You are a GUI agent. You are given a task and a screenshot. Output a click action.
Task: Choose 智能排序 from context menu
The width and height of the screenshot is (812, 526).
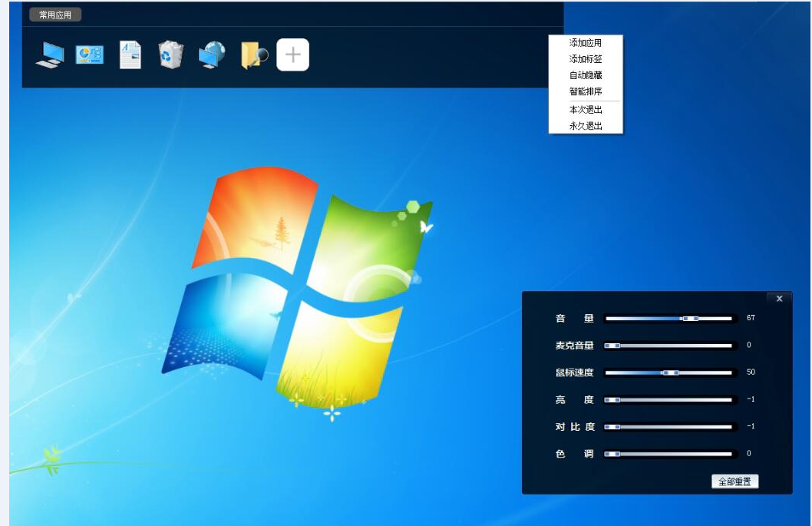pyautogui.click(x=586, y=91)
